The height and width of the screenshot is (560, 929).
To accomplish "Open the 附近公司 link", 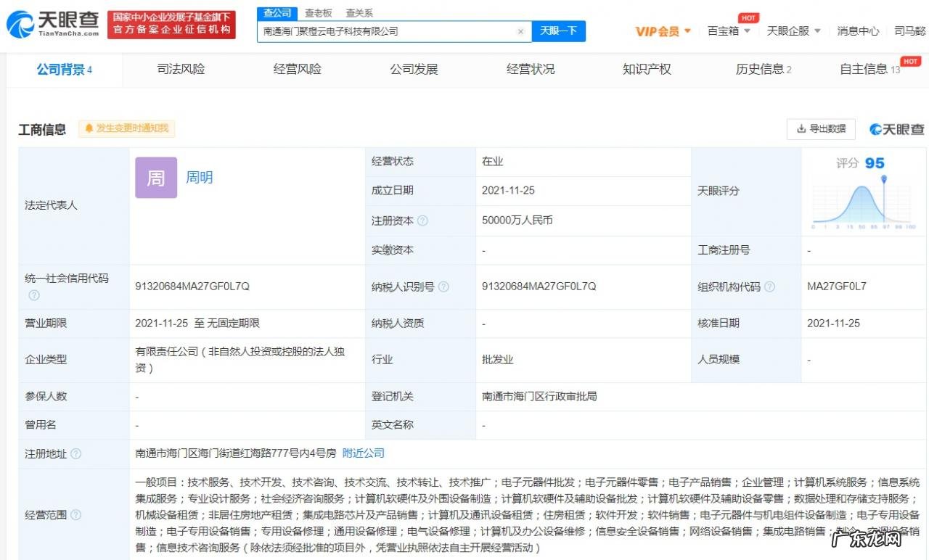I will (363, 453).
